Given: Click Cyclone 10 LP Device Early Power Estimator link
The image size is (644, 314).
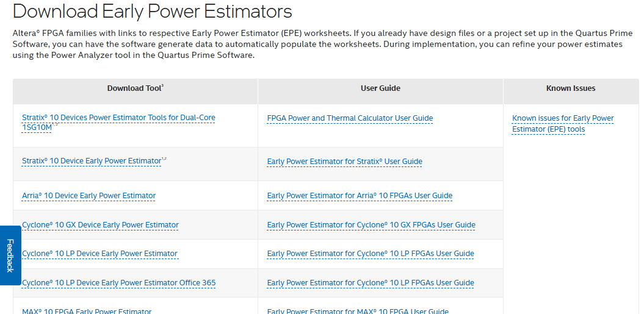Looking at the screenshot, I should tap(99, 253).
